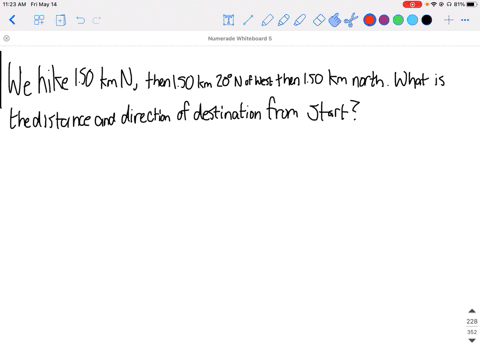Add a new page to the note
Viewport: 480px width, 360px height.
[60, 20]
